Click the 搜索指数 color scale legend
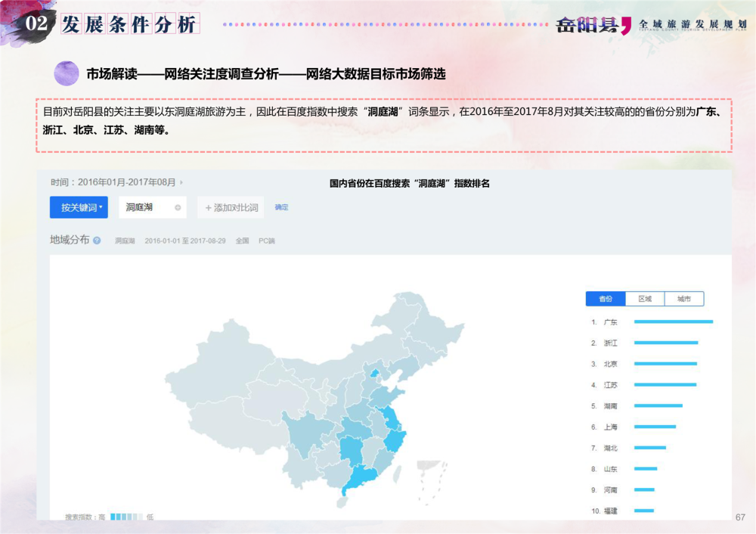Viewport: 756px width, 534px height. 125,517
